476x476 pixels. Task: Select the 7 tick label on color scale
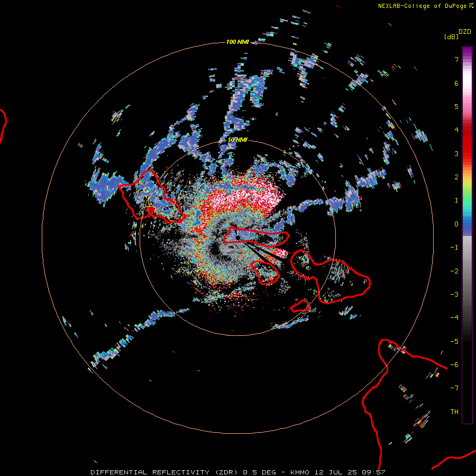click(x=456, y=59)
